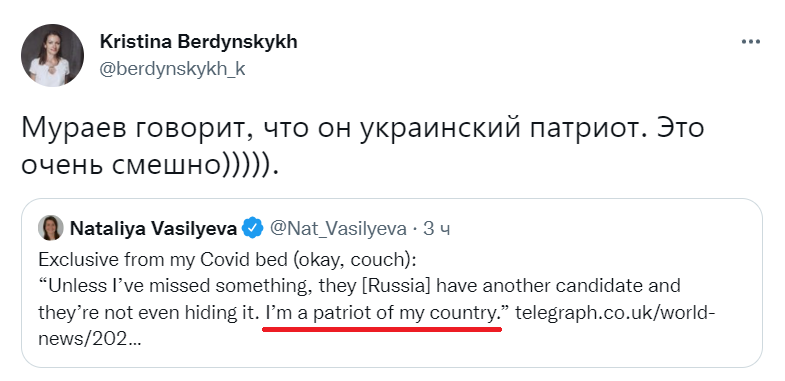Click the @Nat_Vasilyeva handle
785x381 pixels.
tap(338, 229)
